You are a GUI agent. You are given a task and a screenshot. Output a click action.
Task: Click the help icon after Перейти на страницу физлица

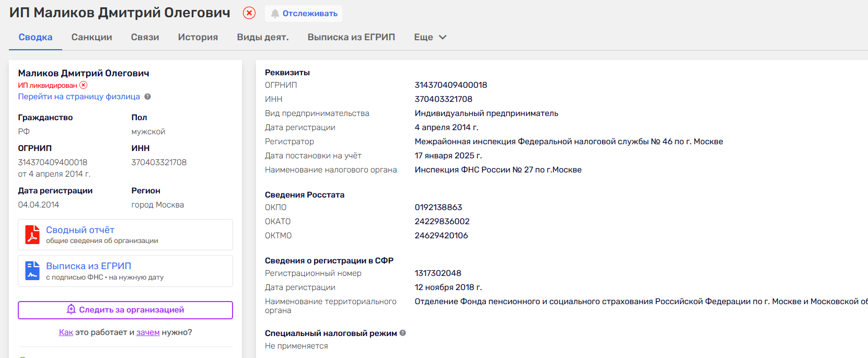pos(147,97)
